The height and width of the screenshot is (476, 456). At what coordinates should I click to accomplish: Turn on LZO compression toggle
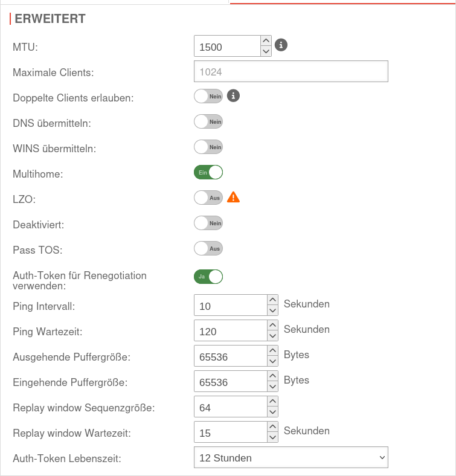[208, 198]
